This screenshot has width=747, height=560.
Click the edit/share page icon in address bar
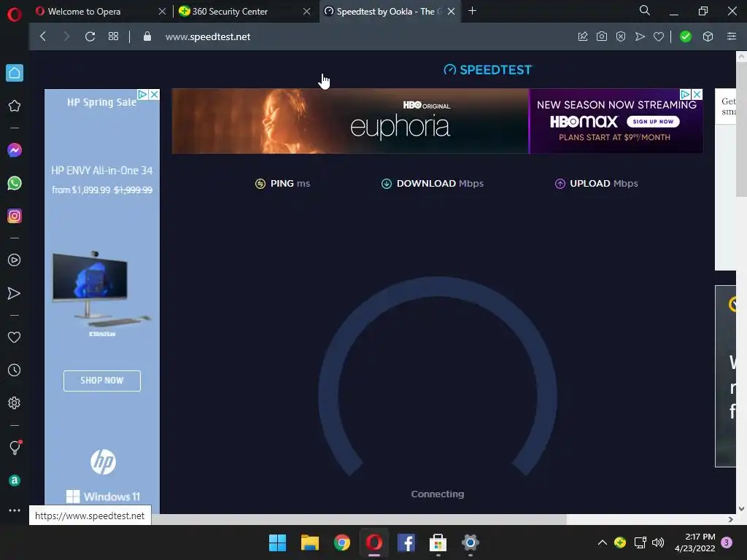[x=583, y=36]
